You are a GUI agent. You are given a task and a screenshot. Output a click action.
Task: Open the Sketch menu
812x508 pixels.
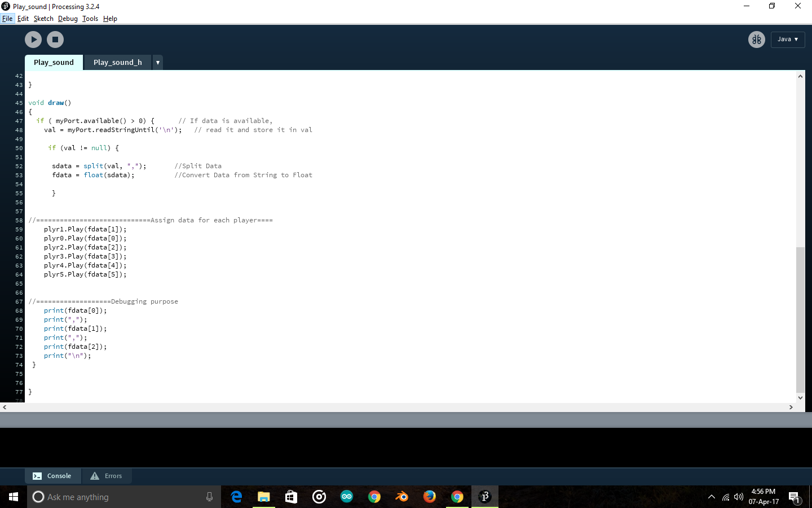pos(43,19)
